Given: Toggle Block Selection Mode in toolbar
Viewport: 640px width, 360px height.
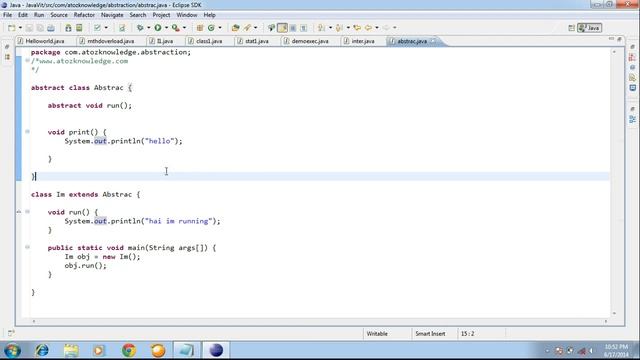Looking at the screenshot, I should (293, 28).
